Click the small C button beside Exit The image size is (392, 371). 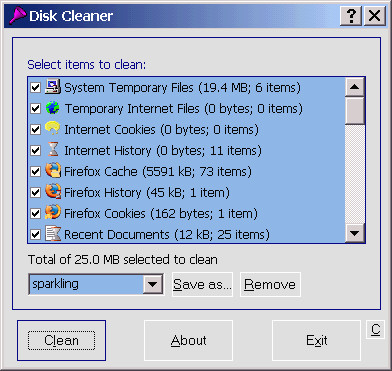(x=375, y=330)
